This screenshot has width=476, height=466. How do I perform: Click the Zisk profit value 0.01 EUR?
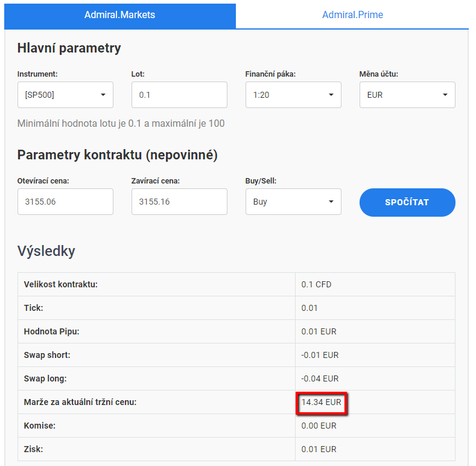click(319, 449)
